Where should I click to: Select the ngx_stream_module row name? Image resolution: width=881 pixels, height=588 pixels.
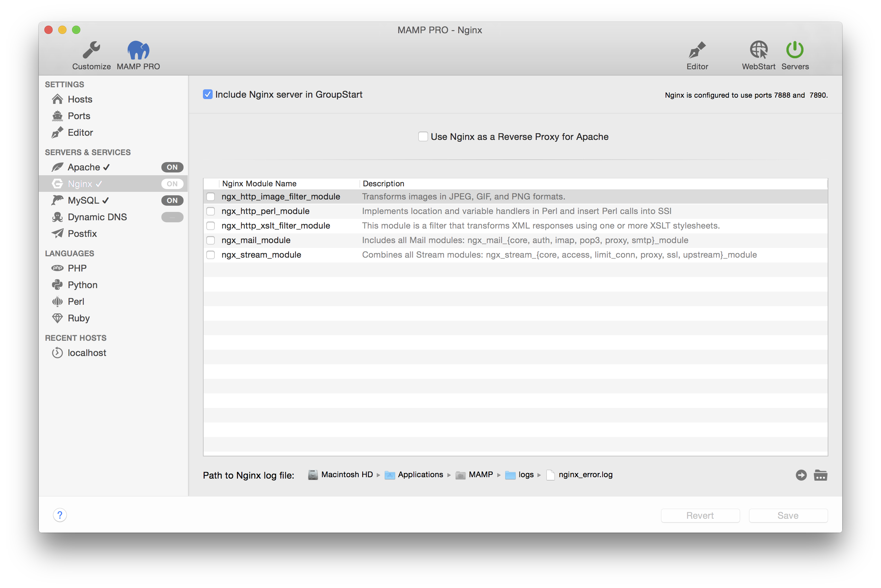(x=261, y=255)
